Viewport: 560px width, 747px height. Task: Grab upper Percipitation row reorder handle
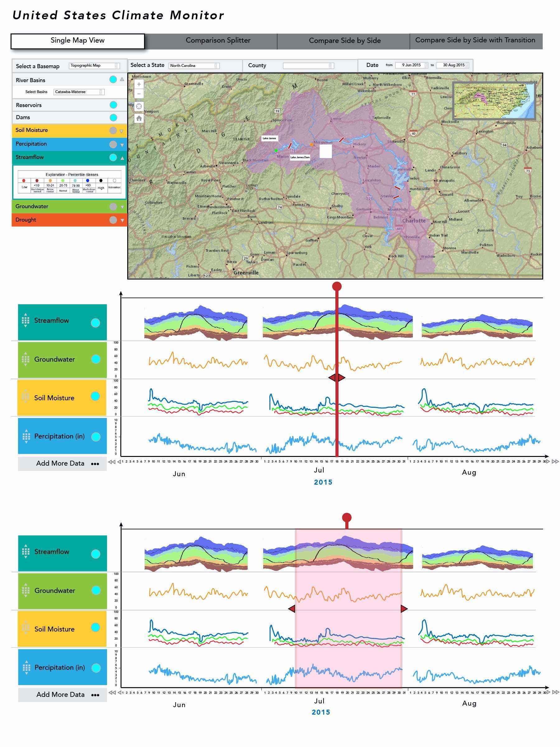[26, 436]
